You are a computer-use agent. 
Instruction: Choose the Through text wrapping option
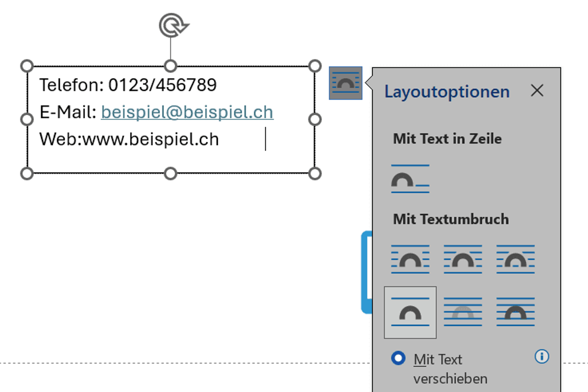click(x=515, y=259)
